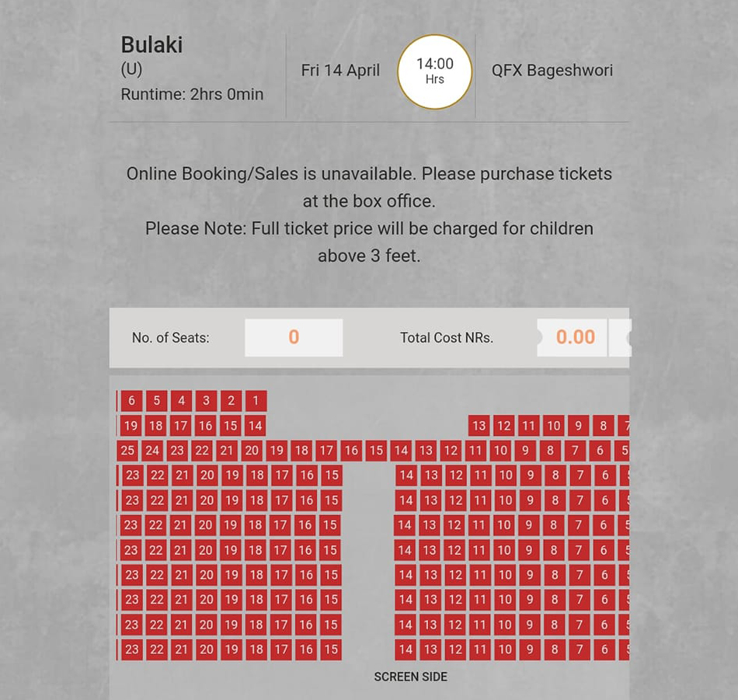The image size is (738, 700).
Task: Open the Bulaki movie title
Action: pos(151,45)
